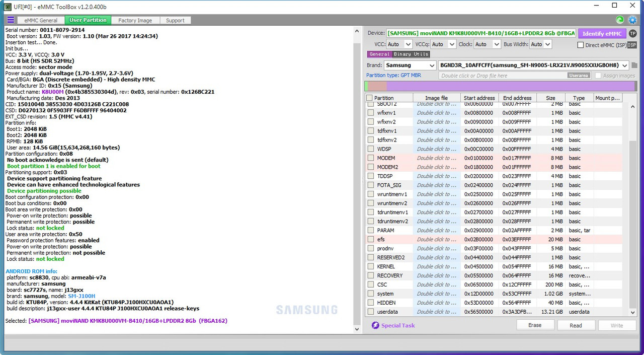Check the CSC partition checkbox
Screen dimensions: 644x355
[x=371, y=285]
